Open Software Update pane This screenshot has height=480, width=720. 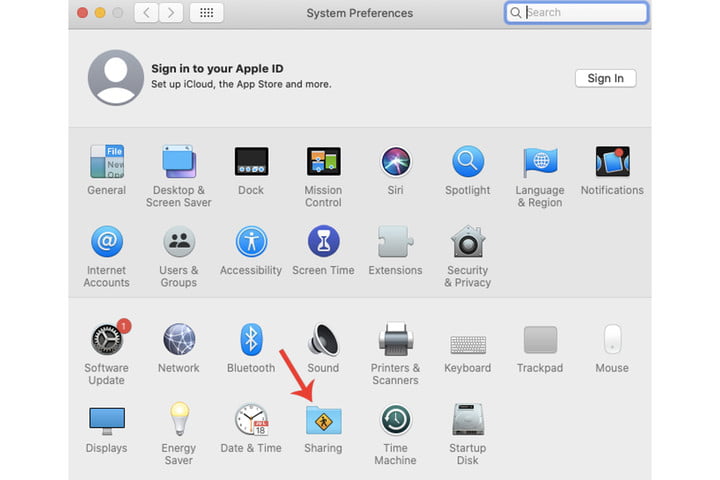107,339
